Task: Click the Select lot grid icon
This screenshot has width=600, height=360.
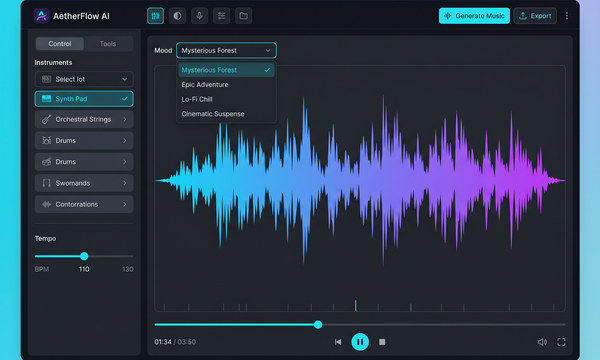Action: (x=46, y=79)
